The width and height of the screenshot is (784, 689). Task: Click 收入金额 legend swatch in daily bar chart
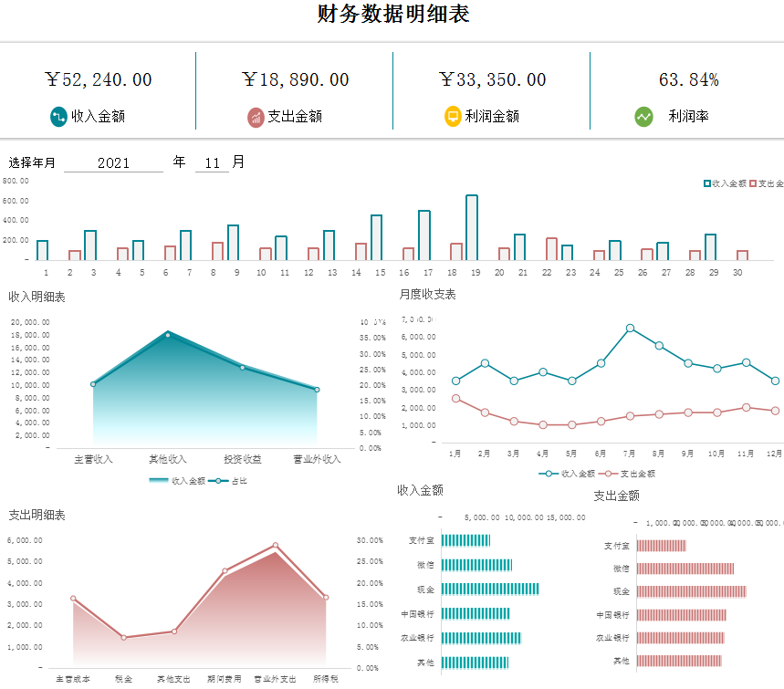(x=707, y=183)
